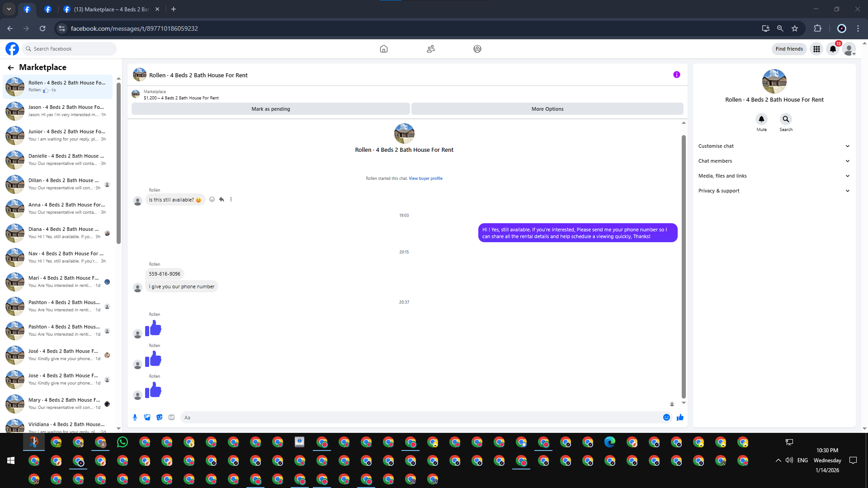Expand Media, files and links section
868x488 pixels.
click(774, 176)
